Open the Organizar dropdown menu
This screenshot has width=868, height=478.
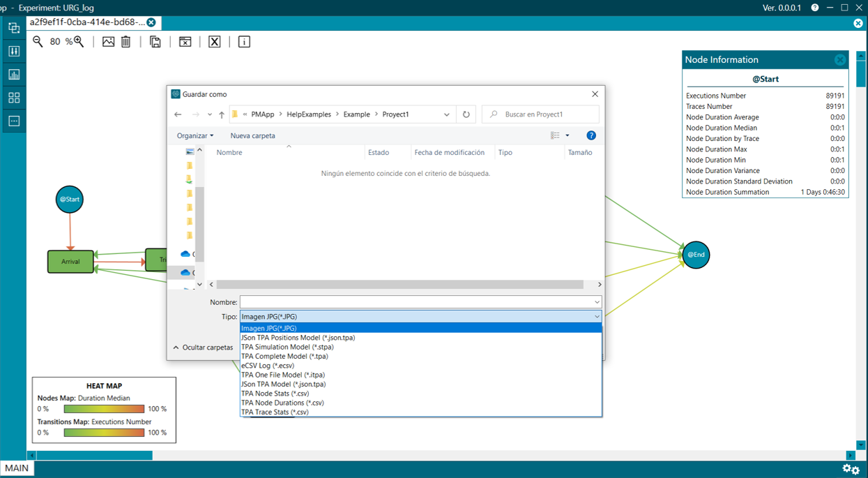[x=195, y=135]
